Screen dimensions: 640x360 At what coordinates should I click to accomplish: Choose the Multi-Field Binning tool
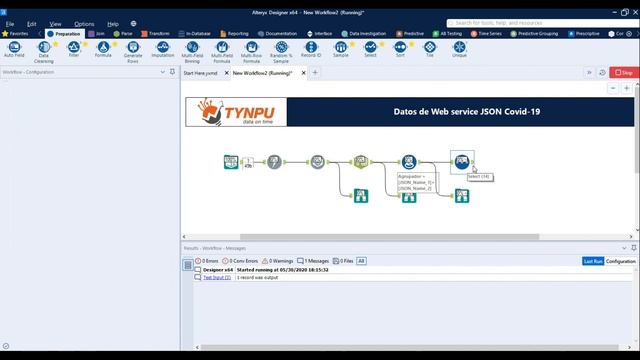pyautogui.click(x=192, y=52)
